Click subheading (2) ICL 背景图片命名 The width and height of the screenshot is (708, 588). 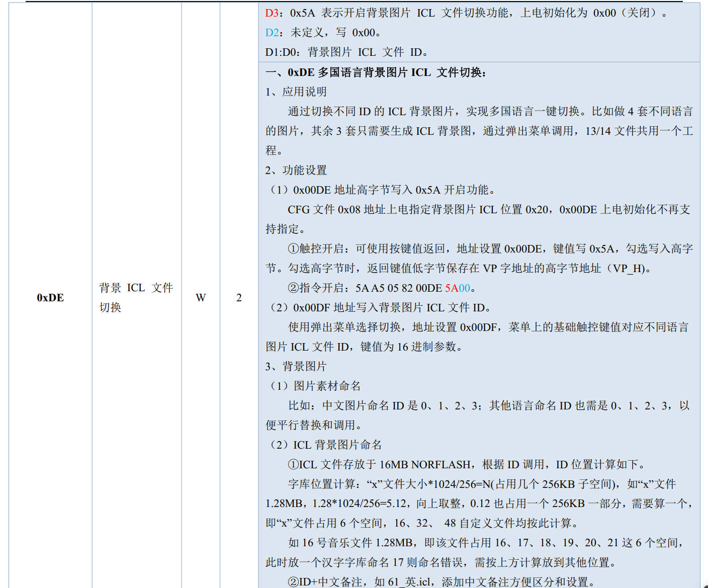326,445
